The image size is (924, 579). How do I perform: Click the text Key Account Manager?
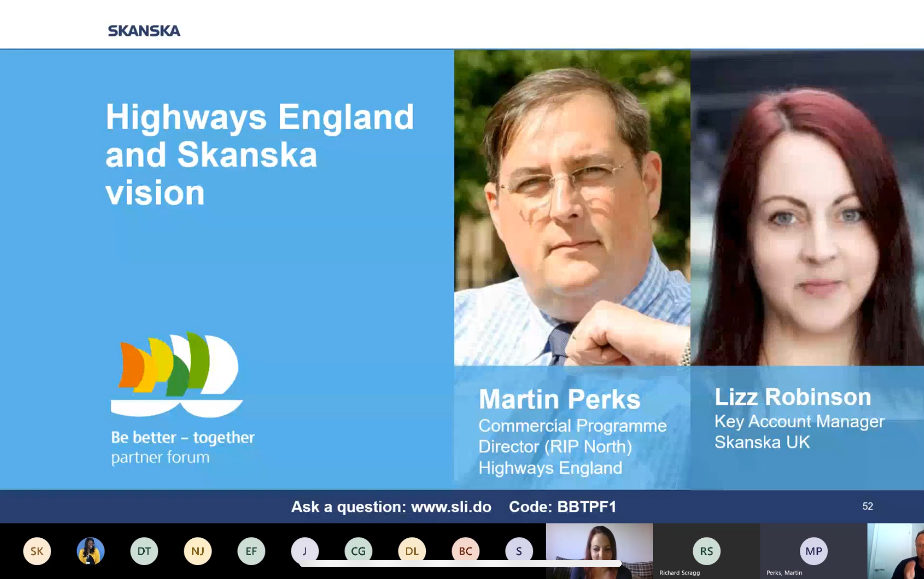[799, 421]
